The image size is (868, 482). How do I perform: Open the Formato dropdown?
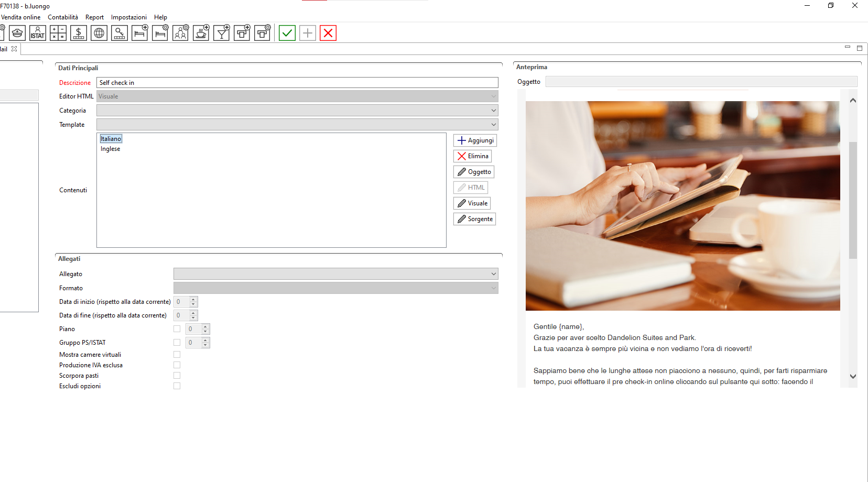[336, 288]
